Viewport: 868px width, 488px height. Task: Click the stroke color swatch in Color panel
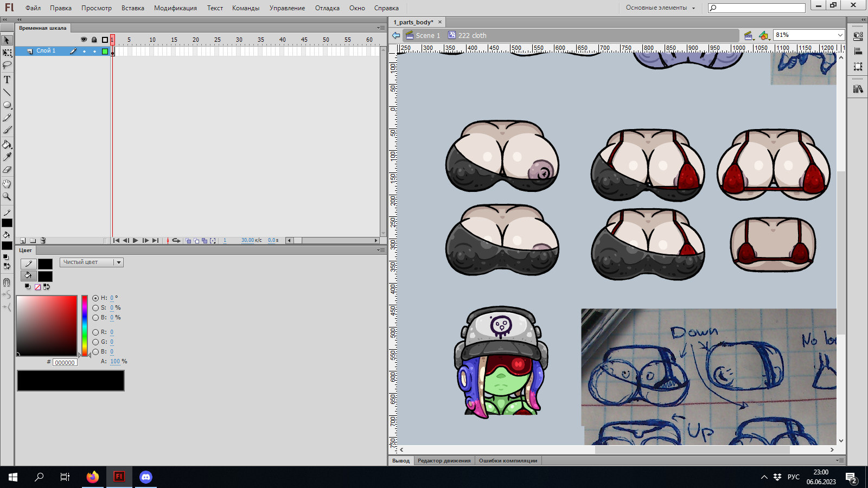[45, 264]
